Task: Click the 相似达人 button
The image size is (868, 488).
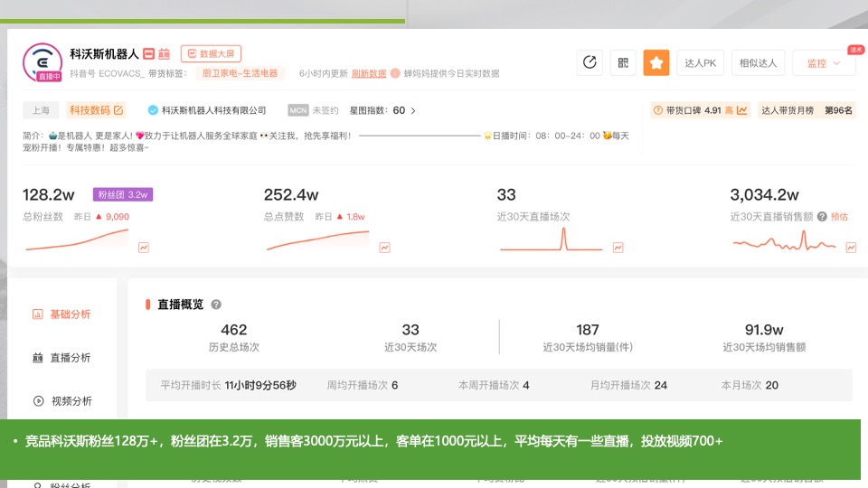Action: click(x=758, y=62)
